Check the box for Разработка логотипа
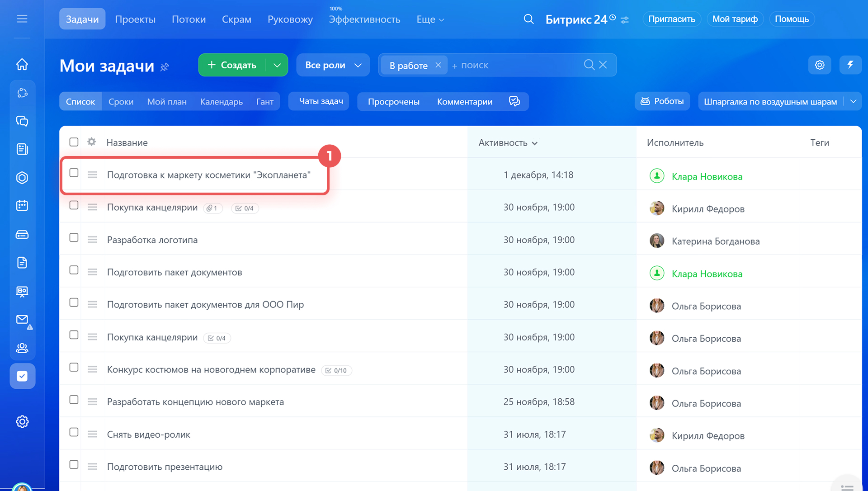Viewport: 868px width, 491px height. click(x=74, y=238)
